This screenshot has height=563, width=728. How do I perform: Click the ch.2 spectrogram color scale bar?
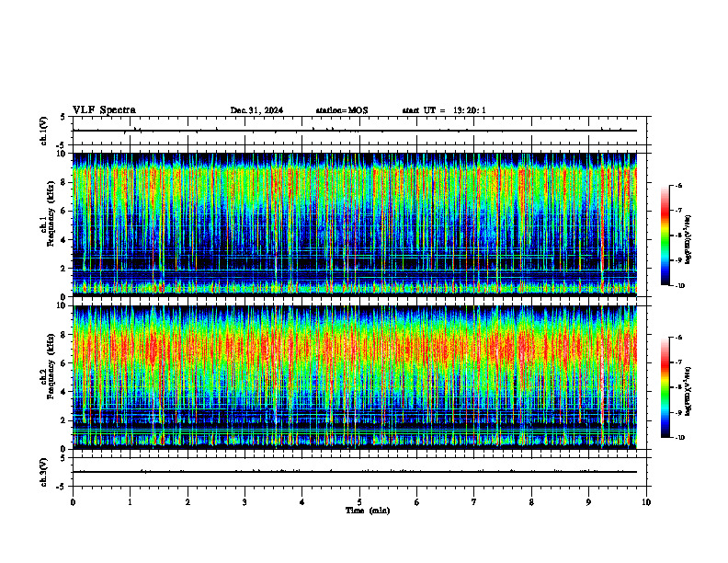click(x=665, y=387)
